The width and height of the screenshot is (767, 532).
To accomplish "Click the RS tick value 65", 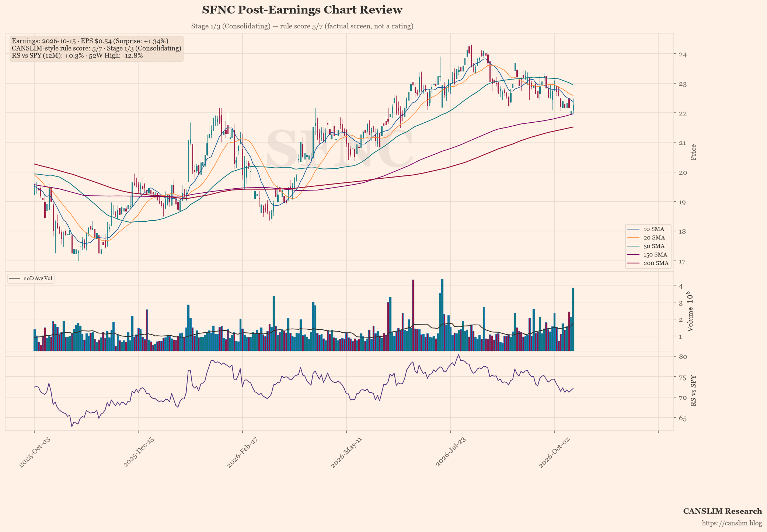I will click(683, 418).
